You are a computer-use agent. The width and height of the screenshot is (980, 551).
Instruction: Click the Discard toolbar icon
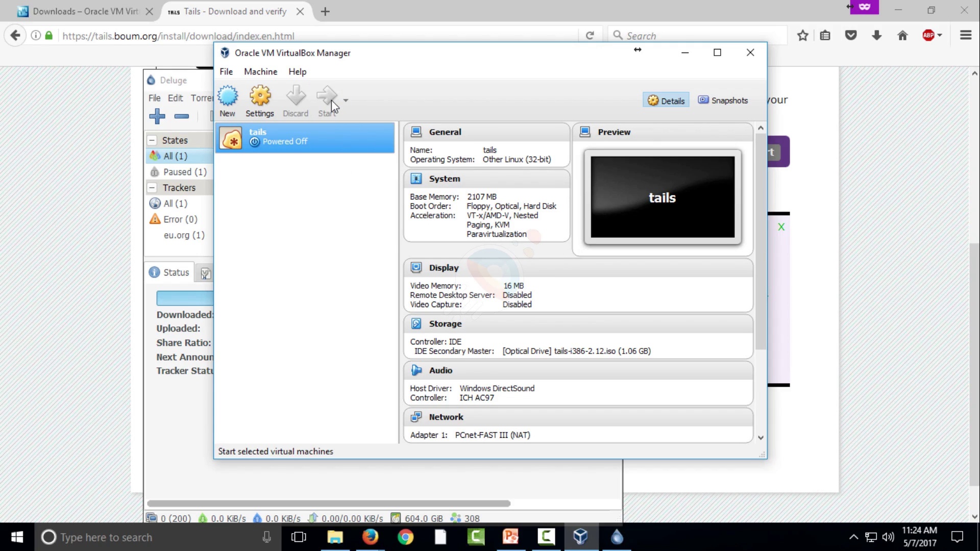(296, 101)
